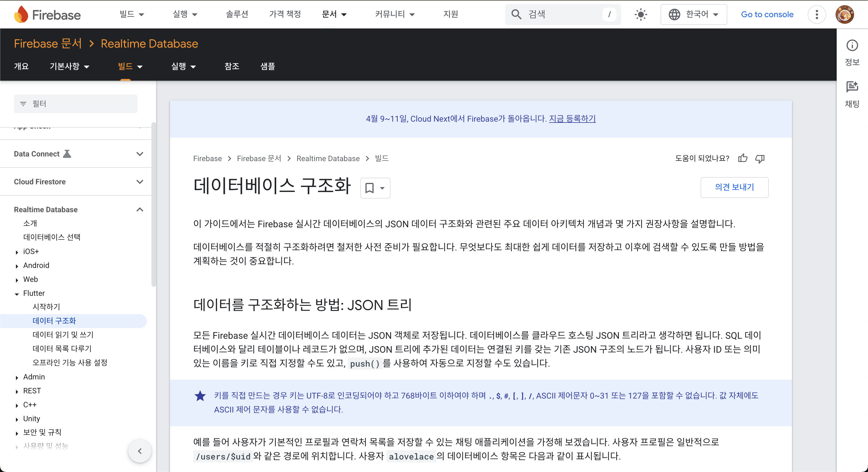Click the sidebar vertical scrollbar

click(154, 204)
